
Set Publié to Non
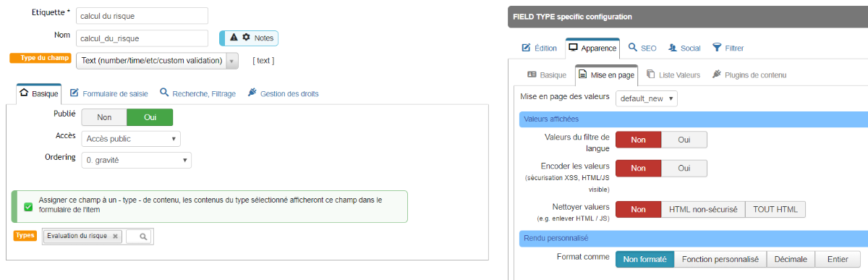pyautogui.click(x=104, y=117)
